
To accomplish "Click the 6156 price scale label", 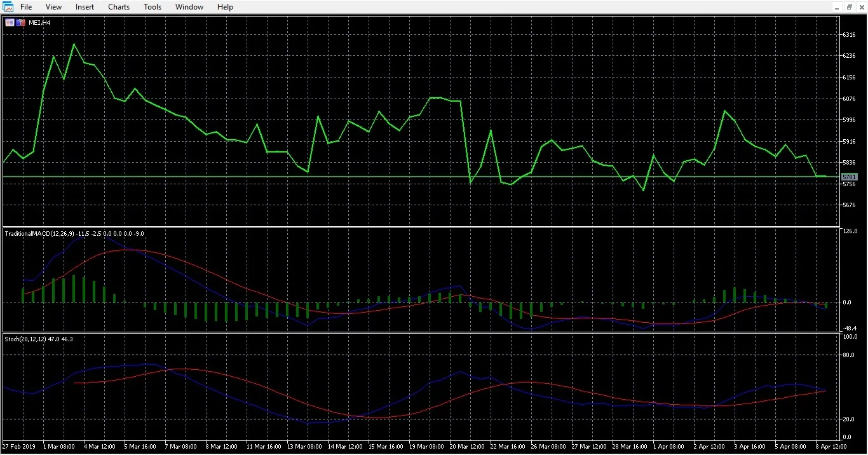I will click(x=849, y=78).
